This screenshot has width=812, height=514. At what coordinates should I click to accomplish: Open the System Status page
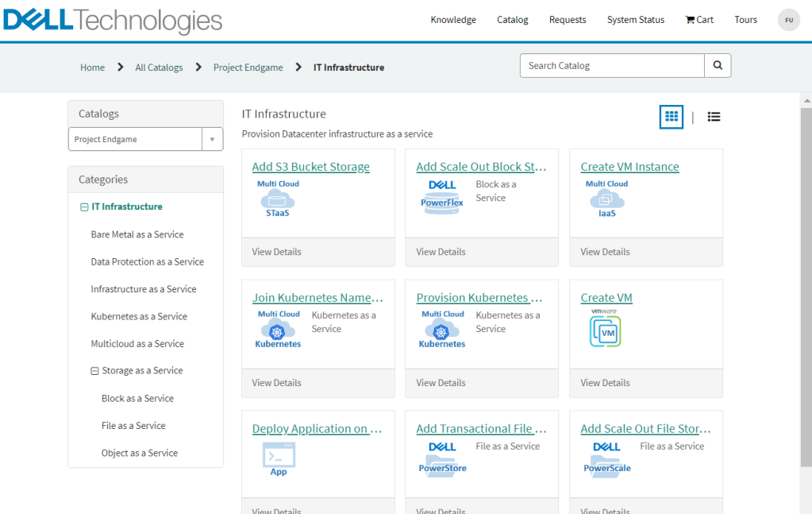point(635,20)
